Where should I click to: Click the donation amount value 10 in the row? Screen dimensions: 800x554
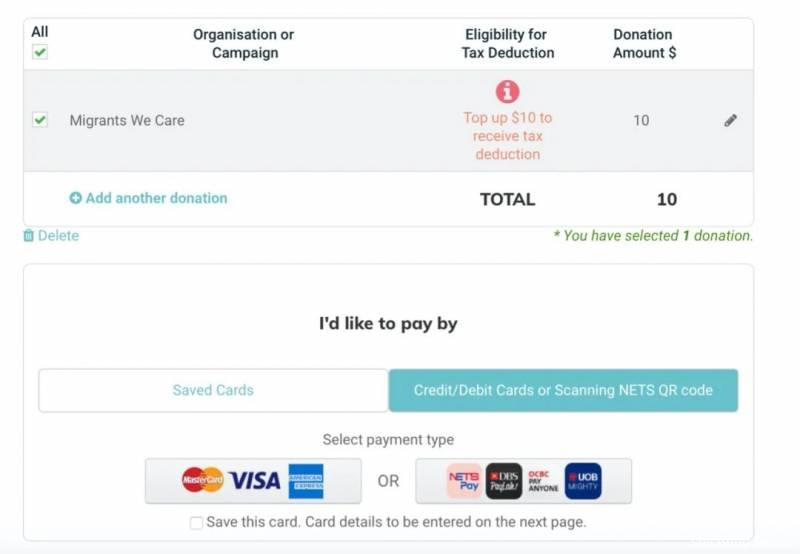(x=641, y=120)
